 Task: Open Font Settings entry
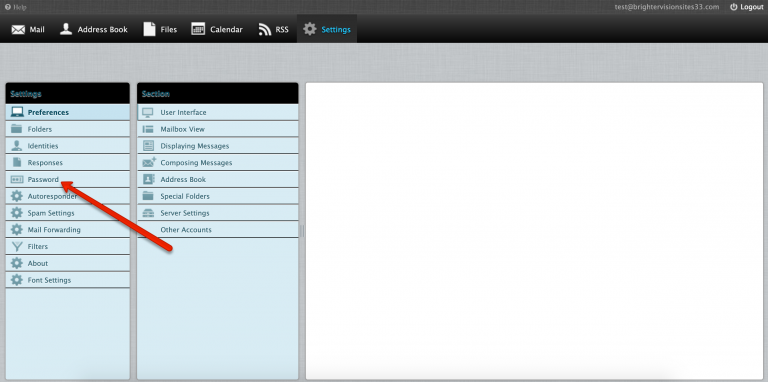(68, 280)
